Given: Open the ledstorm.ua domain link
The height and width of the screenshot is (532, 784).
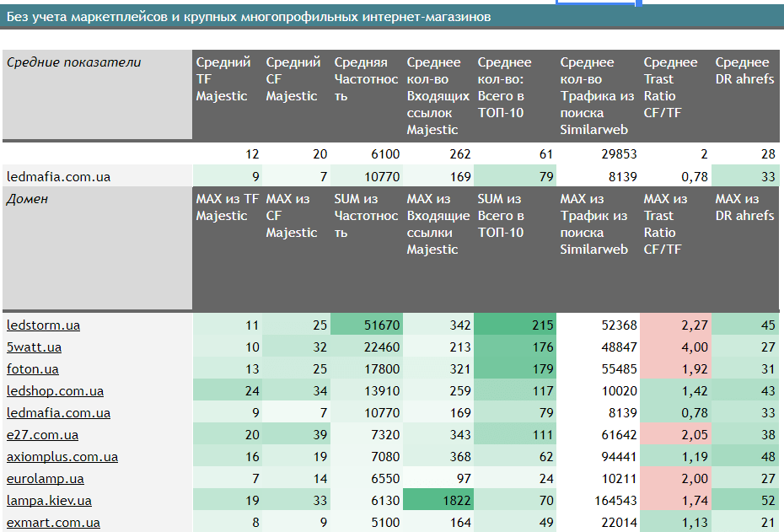Looking at the screenshot, I should [43, 325].
